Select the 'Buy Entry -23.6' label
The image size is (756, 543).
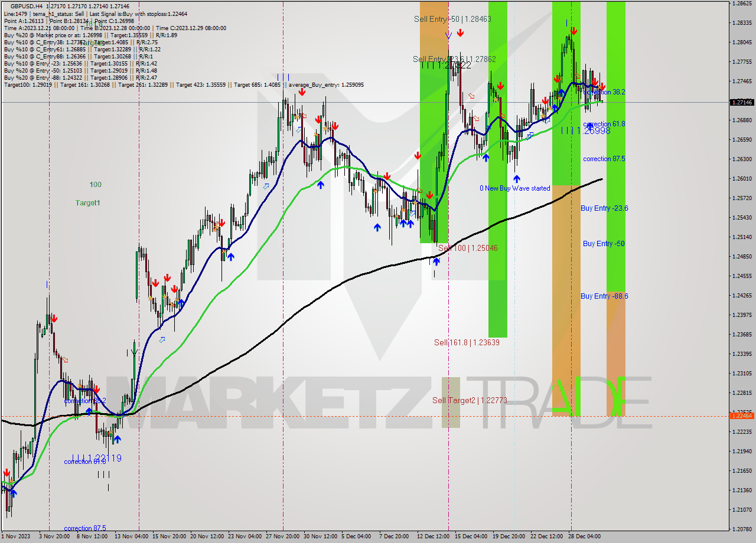click(604, 208)
